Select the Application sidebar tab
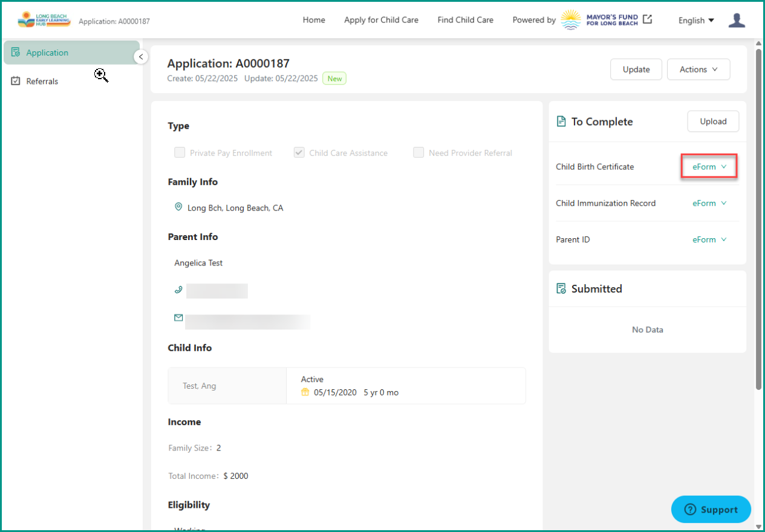Viewport: 765px width, 532px height. pos(71,53)
